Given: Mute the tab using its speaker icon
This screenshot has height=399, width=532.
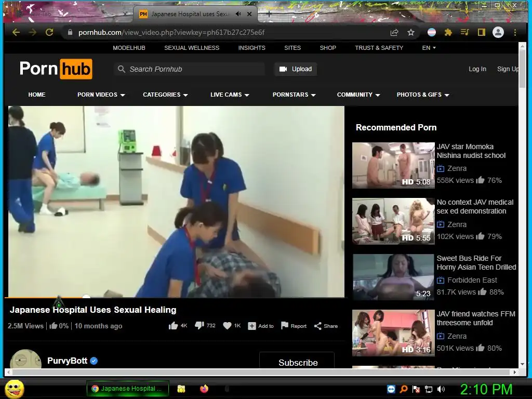Looking at the screenshot, I should (238, 14).
